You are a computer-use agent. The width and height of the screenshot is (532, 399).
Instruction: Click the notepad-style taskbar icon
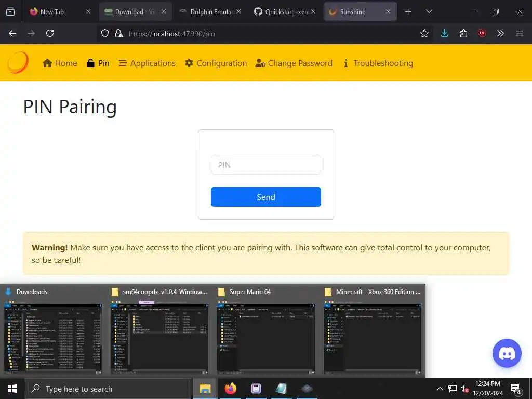click(x=281, y=389)
